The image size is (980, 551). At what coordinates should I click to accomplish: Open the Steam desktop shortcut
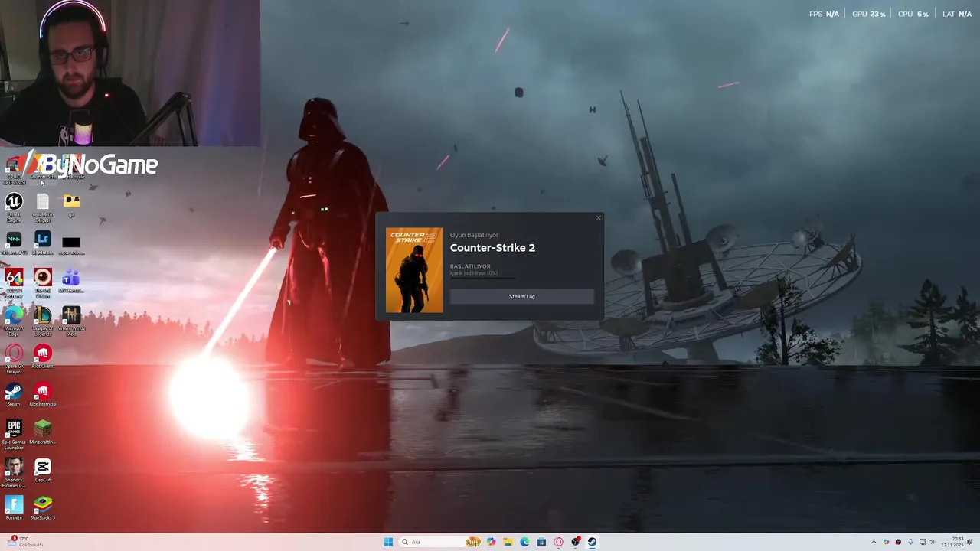tap(14, 394)
